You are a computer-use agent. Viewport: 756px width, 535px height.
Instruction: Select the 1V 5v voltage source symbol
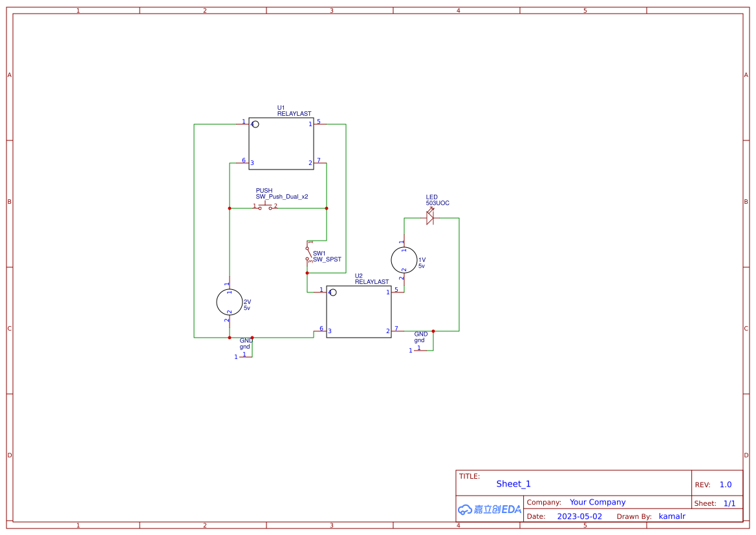(x=404, y=259)
